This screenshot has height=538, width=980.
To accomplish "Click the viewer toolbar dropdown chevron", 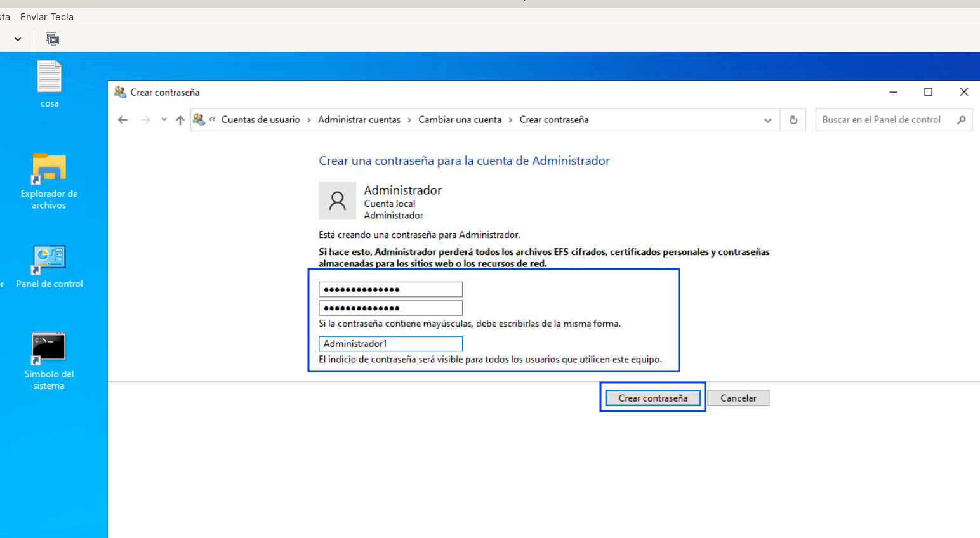I will tap(18, 39).
